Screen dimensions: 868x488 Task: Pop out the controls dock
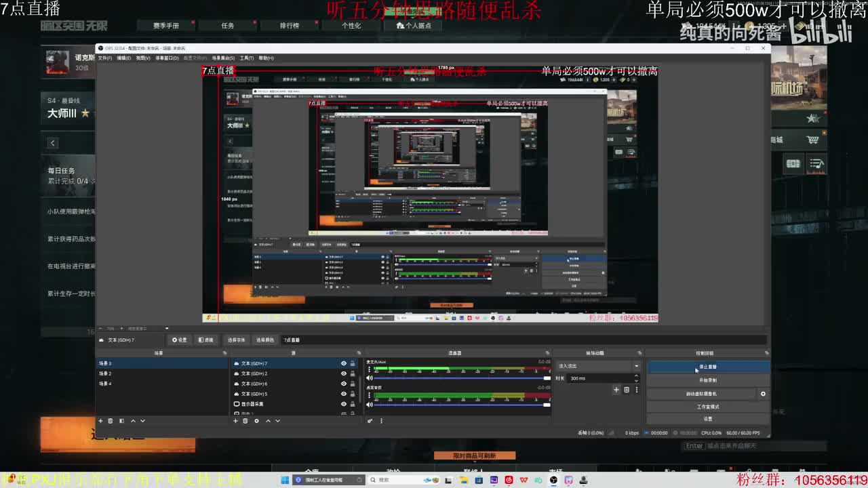coord(767,353)
